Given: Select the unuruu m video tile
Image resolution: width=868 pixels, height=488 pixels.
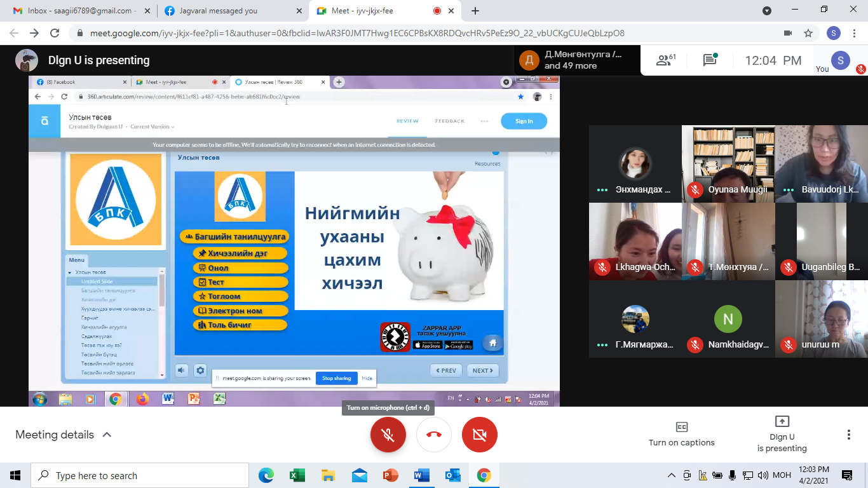Looking at the screenshot, I should point(822,319).
